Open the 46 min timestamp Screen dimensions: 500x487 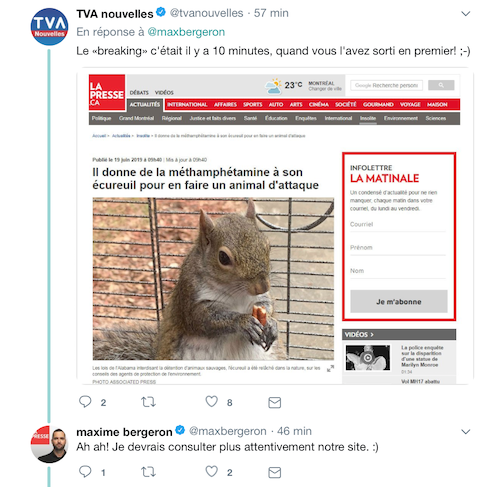[x=294, y=431]
